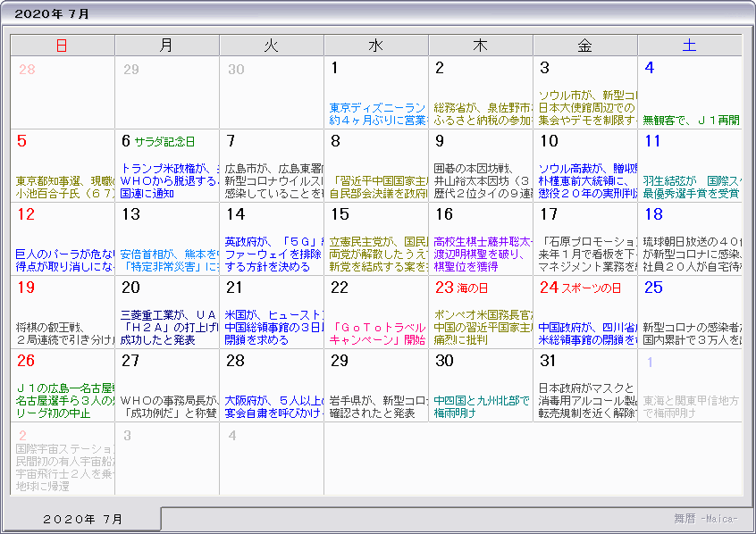Select the July 23 海の日 holiday label
Viewport: 756px width, 534px height.
click(x=473, y=288)
